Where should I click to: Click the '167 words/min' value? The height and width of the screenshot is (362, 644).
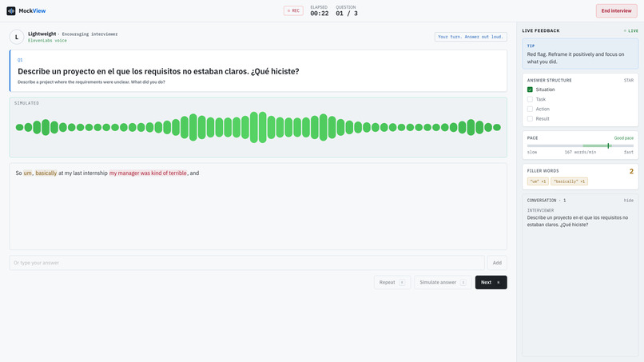pos(580,152)
